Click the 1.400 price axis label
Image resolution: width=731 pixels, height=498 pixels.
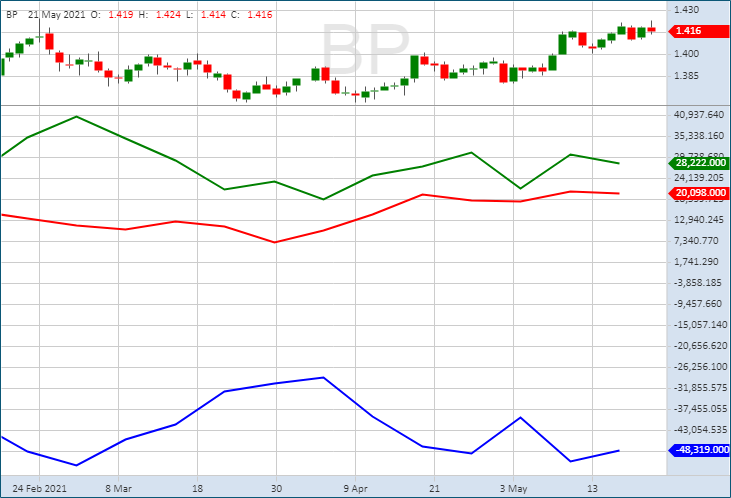686,54
